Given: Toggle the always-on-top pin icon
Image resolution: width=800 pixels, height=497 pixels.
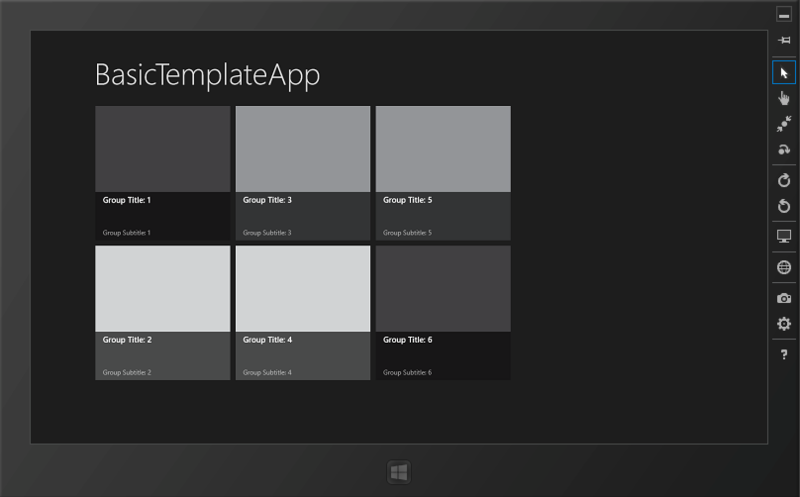Looking at the screenshot, I should click(x=784, y=40).
